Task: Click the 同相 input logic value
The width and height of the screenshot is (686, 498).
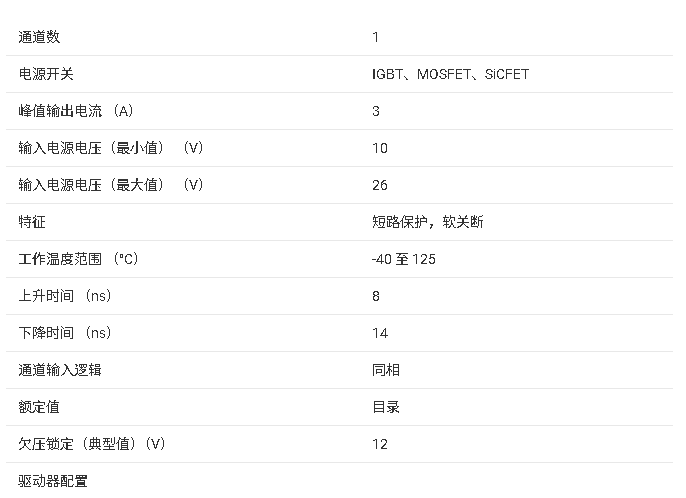Action: pyautogui.click(x=386, y=370)
